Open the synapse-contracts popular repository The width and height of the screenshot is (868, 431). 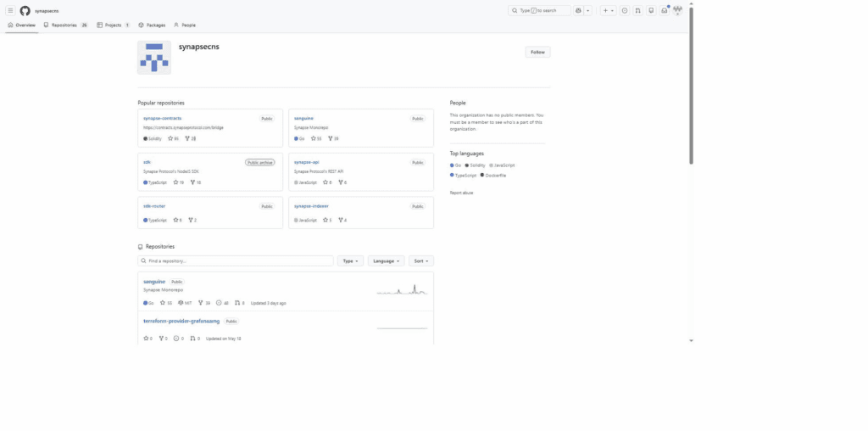click(162, 118)
